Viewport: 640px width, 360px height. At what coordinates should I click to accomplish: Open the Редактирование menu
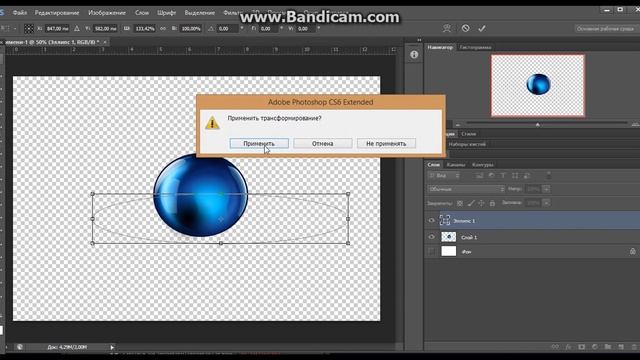[x=57, y=13]
